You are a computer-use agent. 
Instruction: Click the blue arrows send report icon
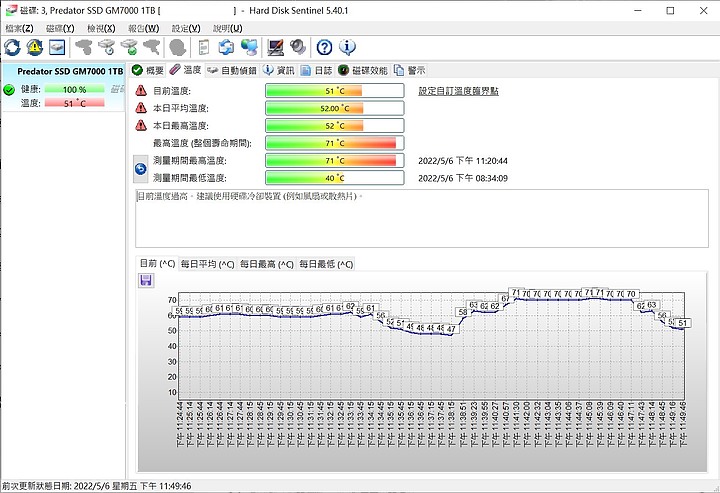226,47
